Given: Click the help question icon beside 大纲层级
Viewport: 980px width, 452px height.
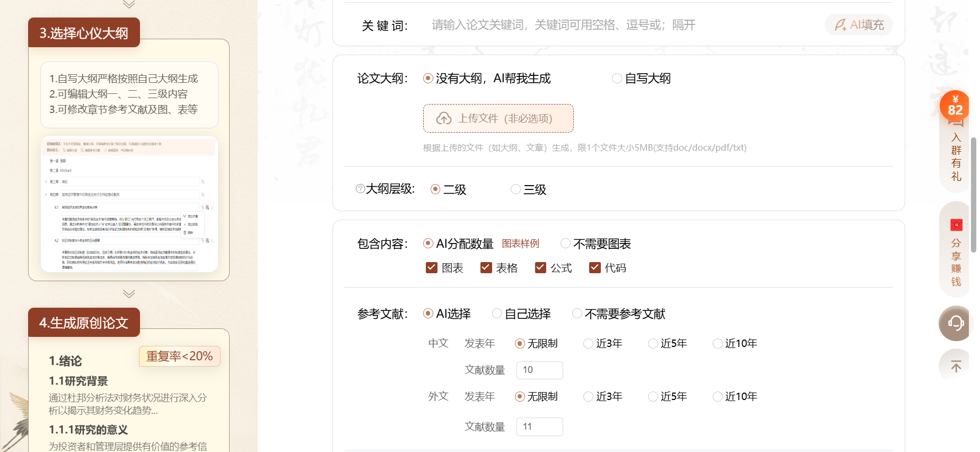Looking at the screenshot, I should pos(360,189).
